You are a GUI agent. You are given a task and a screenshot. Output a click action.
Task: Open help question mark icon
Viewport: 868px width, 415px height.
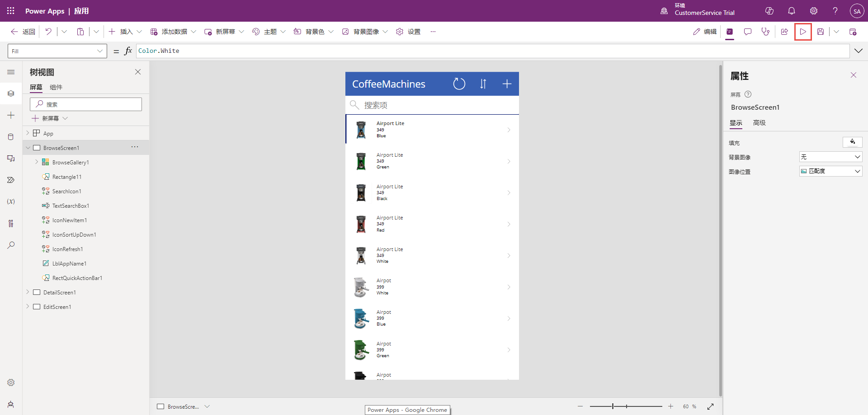tap(835, 11)
